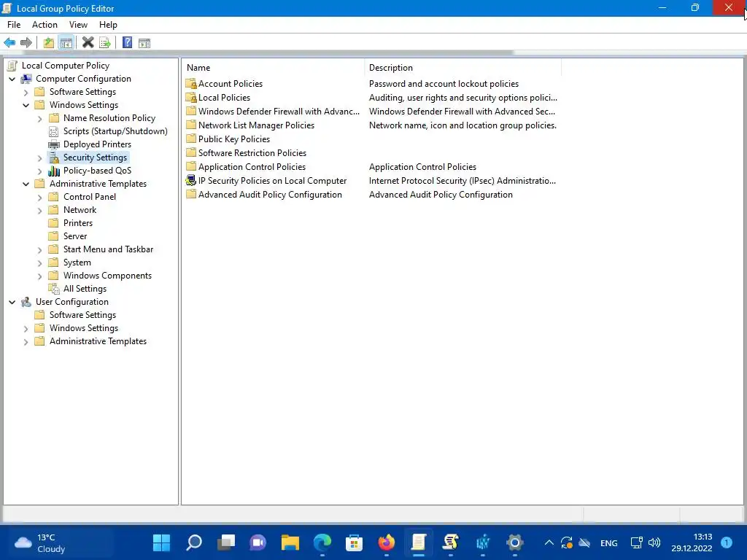Open the View menu

(x=78, y=25)
